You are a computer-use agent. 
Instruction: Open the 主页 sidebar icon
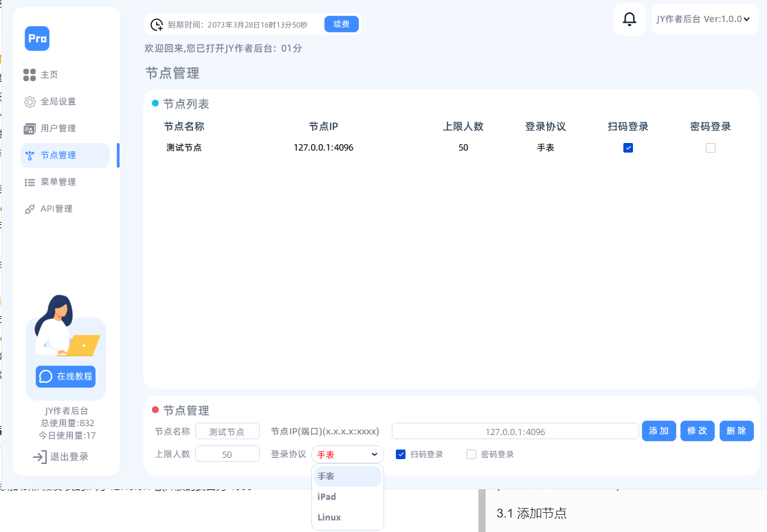pyautogui.click(x=29, y=75)
